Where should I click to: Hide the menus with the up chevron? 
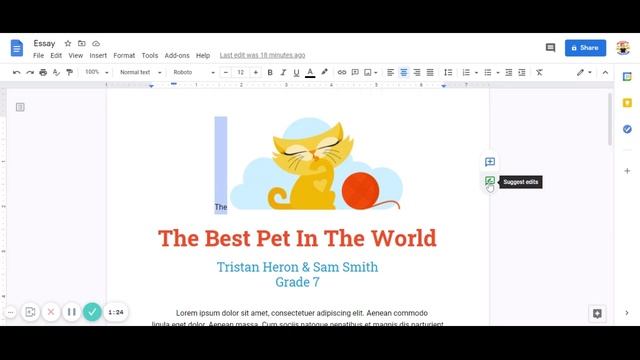pos(605,72)
